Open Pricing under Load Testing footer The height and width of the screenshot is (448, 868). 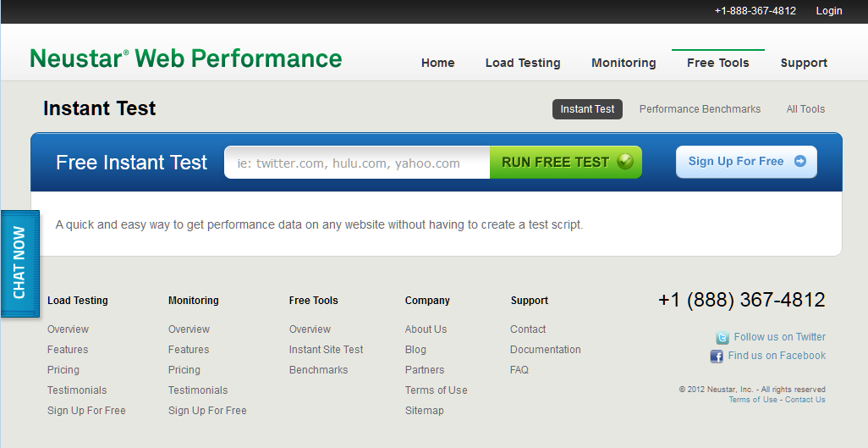coord(63,370)
